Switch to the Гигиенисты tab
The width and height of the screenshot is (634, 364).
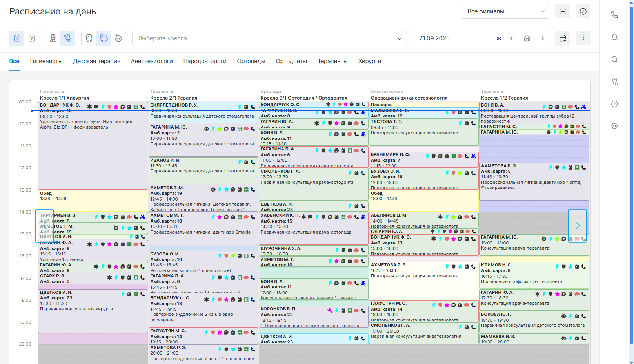coord(46,61)
